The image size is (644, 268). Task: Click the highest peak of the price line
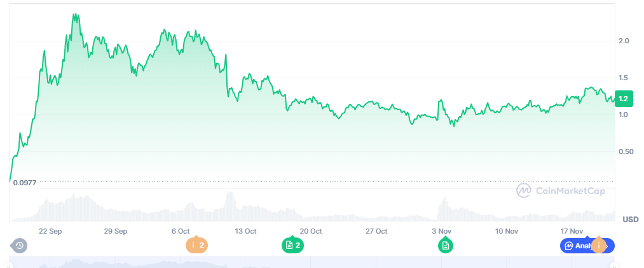[x=76, y=14]
